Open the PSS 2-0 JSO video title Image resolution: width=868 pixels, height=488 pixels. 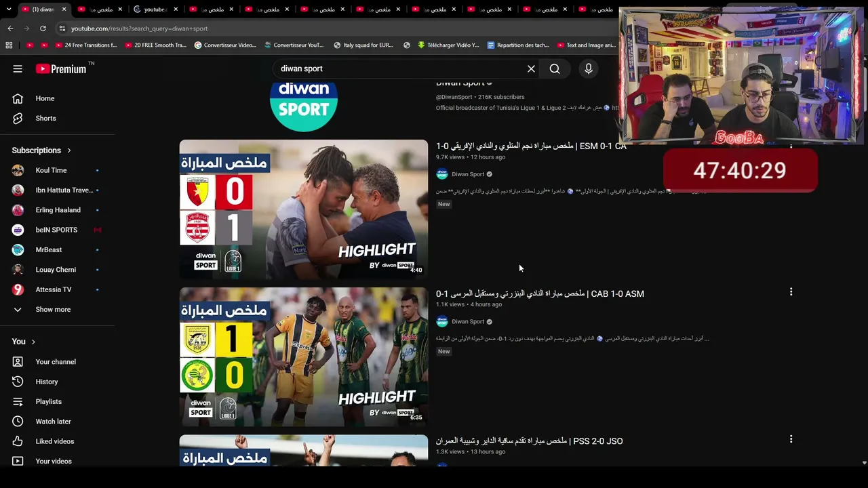click(529, 441)
